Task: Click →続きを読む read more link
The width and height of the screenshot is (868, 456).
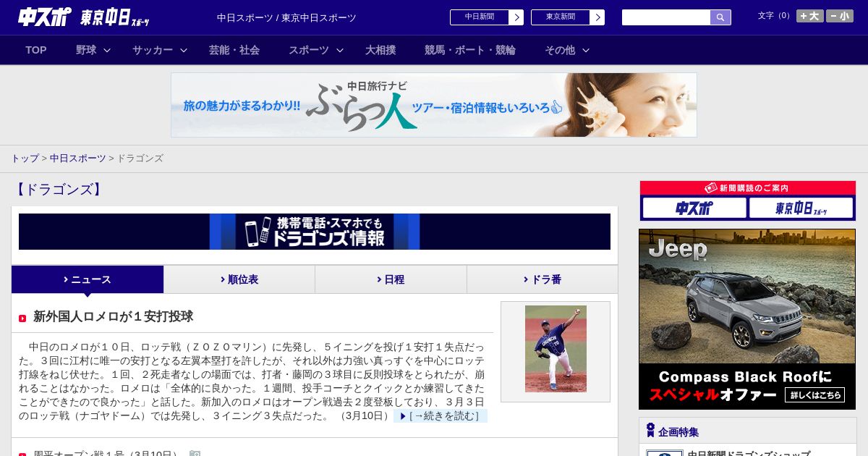Action: [441, 415]
